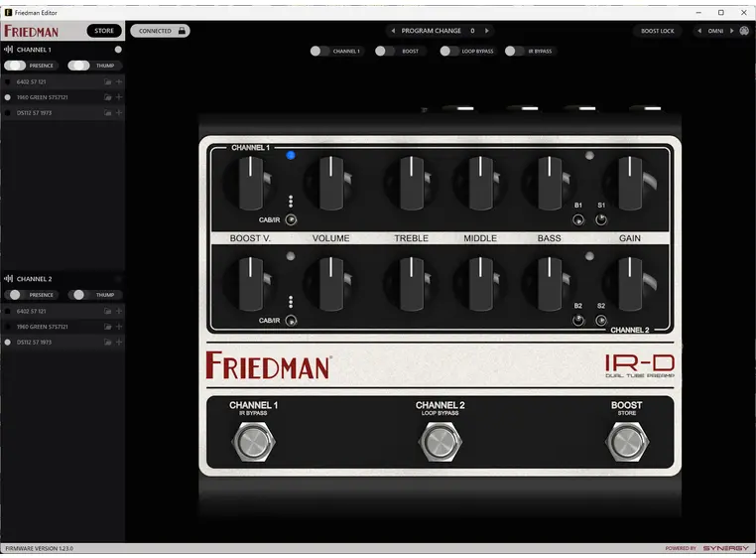Decrease Program Change with left arrow

click(x=393, y=31)
